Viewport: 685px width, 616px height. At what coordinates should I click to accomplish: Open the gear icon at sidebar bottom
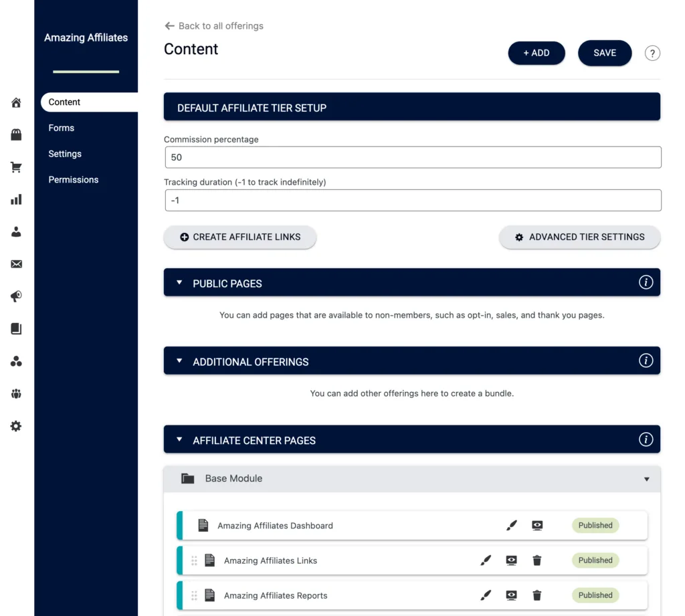point(16,425)
